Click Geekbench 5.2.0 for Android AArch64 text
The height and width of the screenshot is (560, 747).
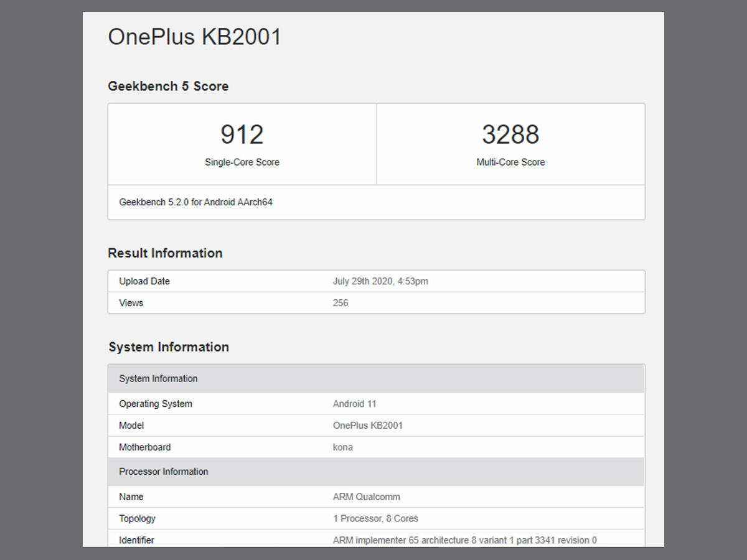(x=196, y=202)
